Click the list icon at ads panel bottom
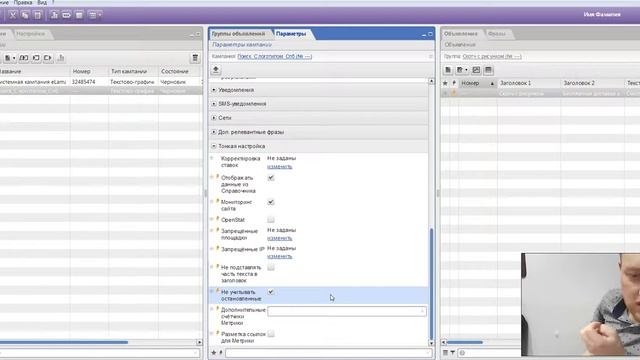The width and height of the screenshot is (640, 360). tap(445, 353)
